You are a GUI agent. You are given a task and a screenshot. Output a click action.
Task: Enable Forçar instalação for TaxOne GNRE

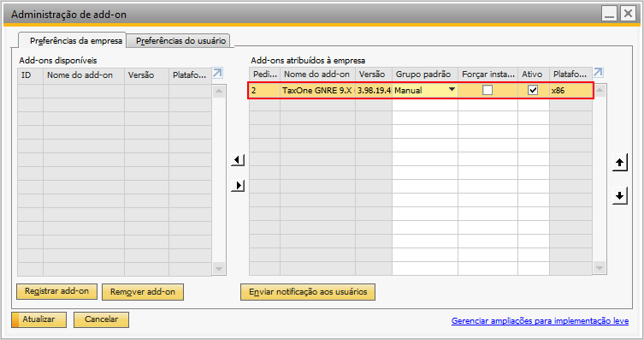(487, 90)
